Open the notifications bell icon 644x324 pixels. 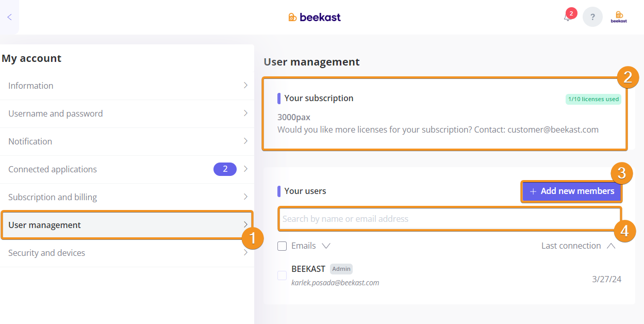point(567,17)
